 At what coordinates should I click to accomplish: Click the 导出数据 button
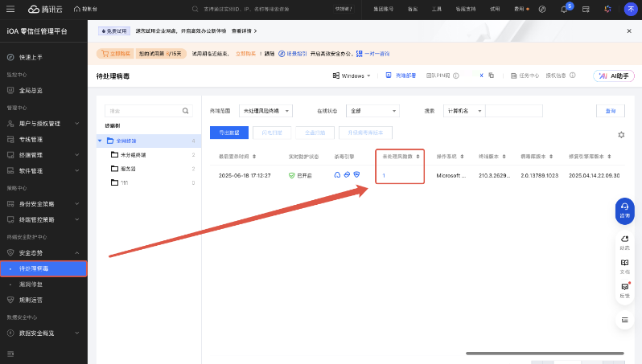click(228, 133)
